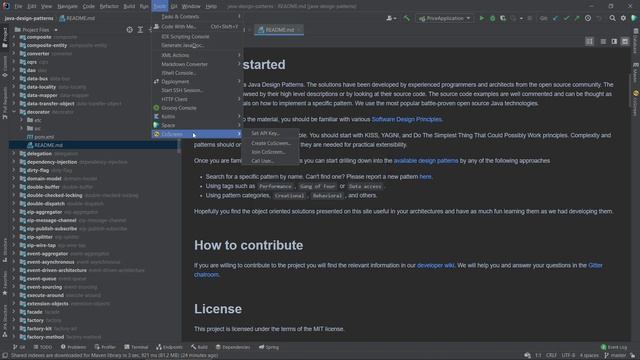Open the Refactor menu
Viewport: 640px width, 360px height.
click(x=109, y=6)
